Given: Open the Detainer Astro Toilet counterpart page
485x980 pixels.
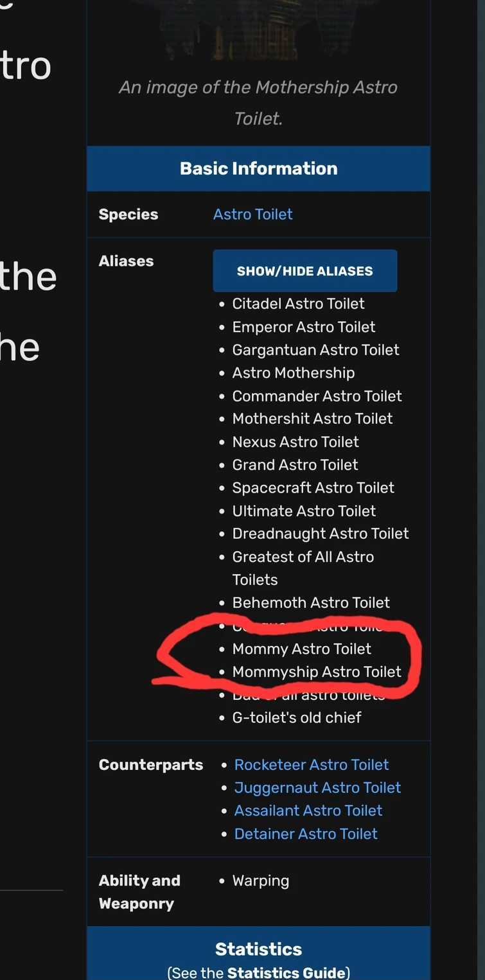Looking at the screenshot, I should pyautogui.click(x=307, y=834).
